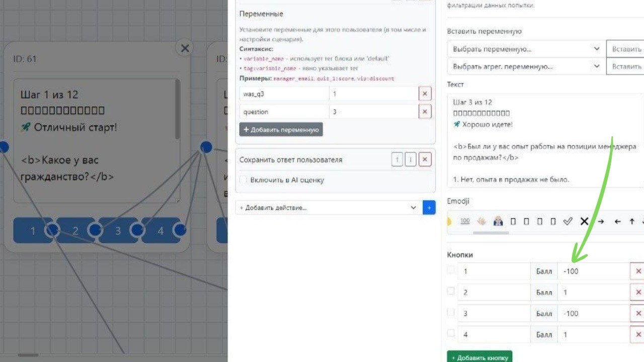
Task: Tick the checkbox beside button 1
Action: pyautogui.click(x=451, y=269)
